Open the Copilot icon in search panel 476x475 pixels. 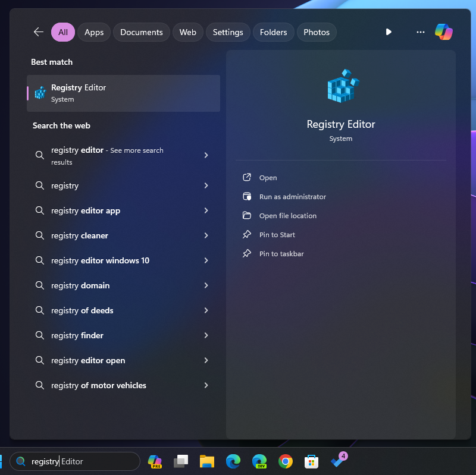(443, 32)
